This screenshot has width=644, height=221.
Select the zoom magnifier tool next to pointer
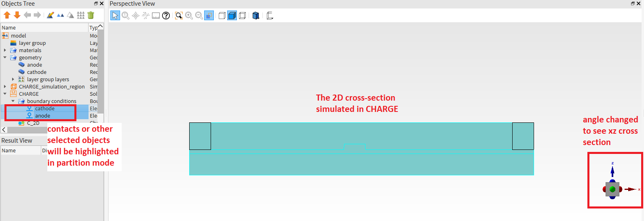[x=125, y=15]
